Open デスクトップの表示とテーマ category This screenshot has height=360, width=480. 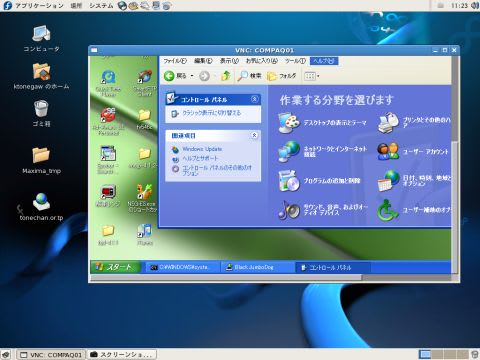(322, 123)
